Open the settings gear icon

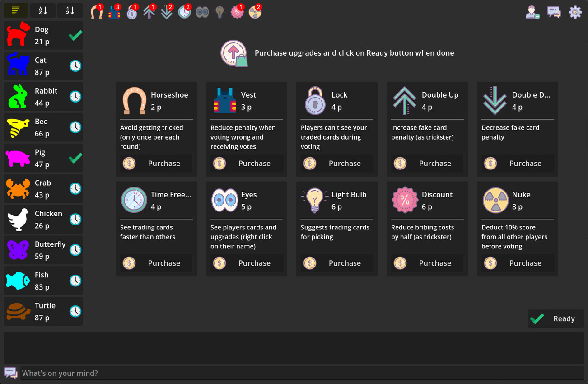(x=575, y=12)
